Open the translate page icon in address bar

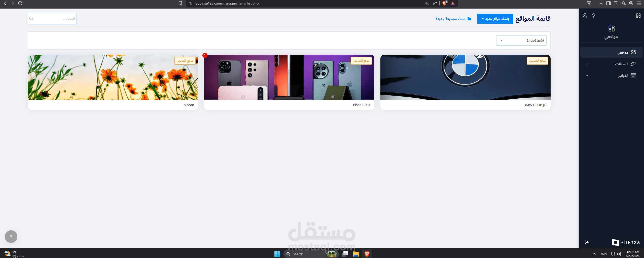pos(427,3)
